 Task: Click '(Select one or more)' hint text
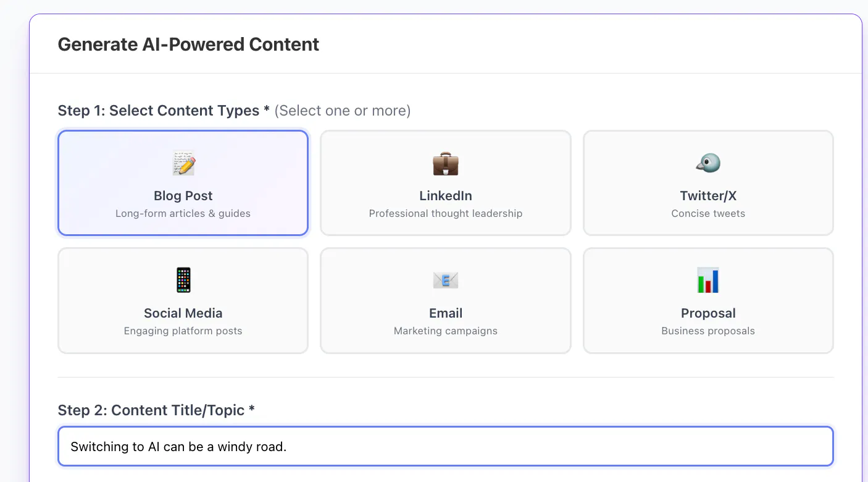click(x=343, y=111)
